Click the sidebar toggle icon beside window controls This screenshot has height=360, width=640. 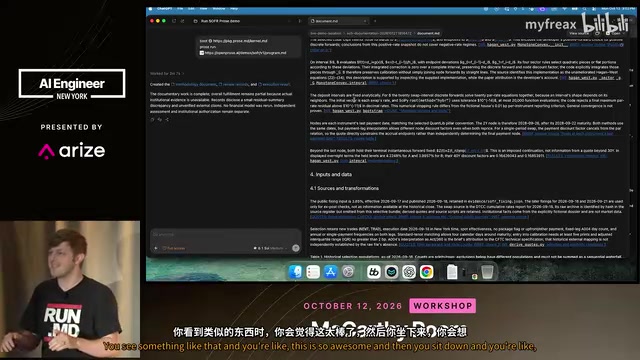point(174,21)
